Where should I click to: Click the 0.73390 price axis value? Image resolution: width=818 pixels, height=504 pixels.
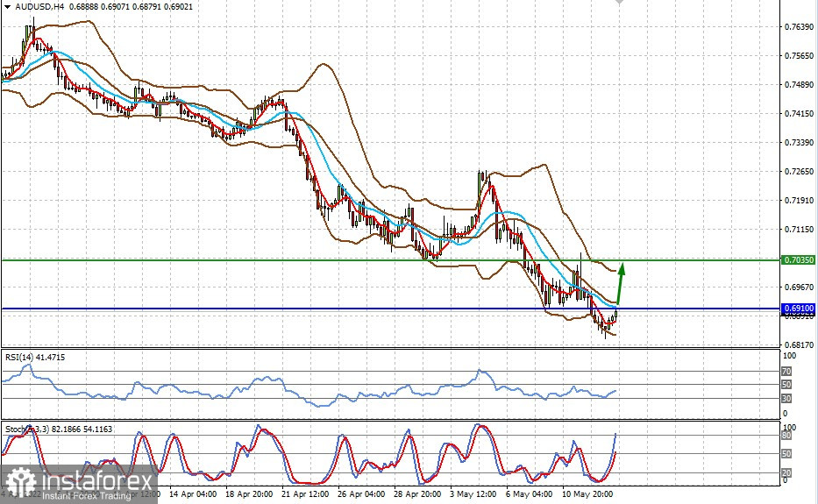coord(799,142)
